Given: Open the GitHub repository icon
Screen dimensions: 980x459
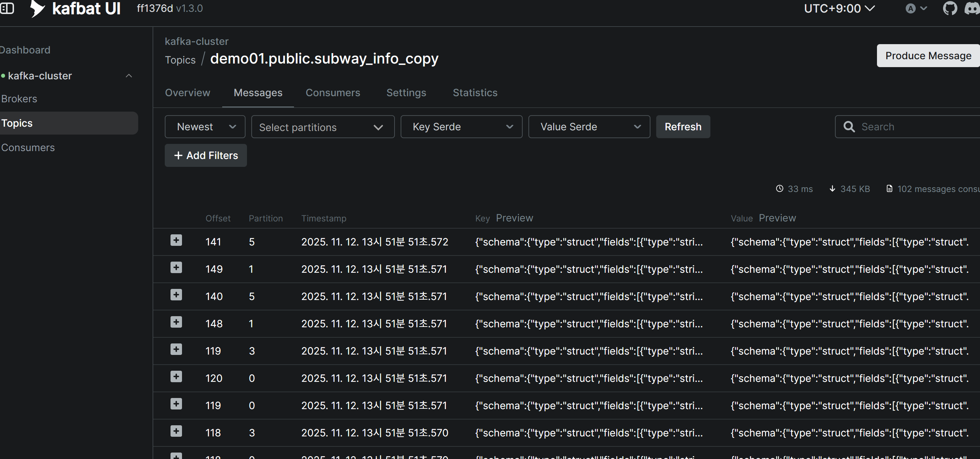Looking at the screenshot, I should [x=949, y=8].
